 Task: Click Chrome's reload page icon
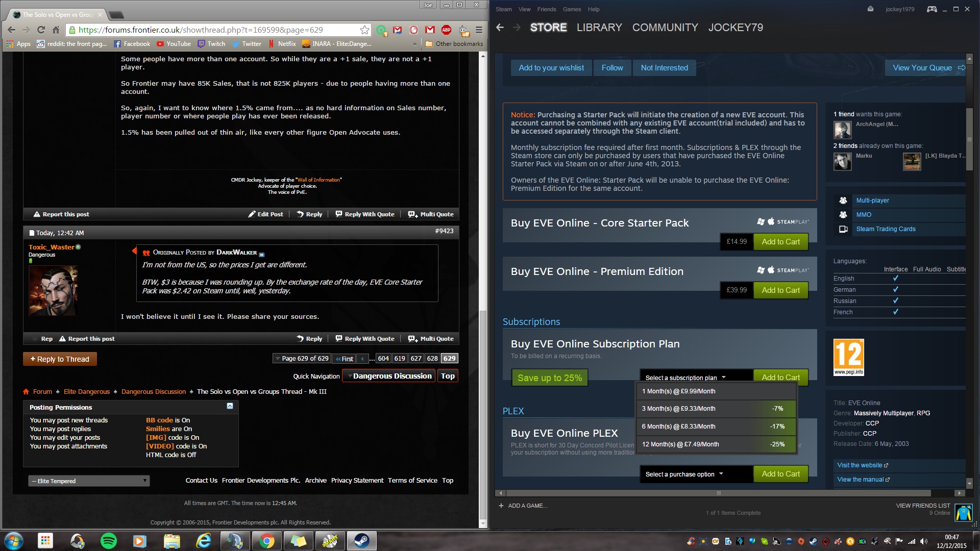41,30
